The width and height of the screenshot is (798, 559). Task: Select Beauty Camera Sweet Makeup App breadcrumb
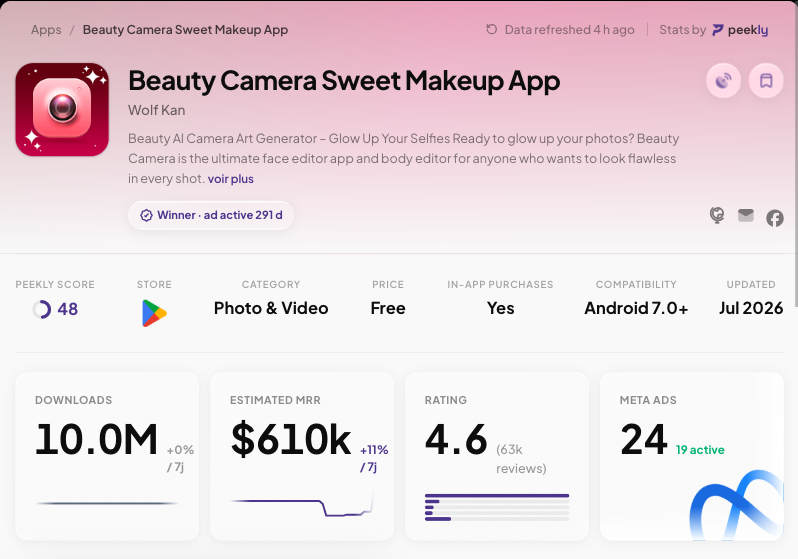(x=185, y=30)
